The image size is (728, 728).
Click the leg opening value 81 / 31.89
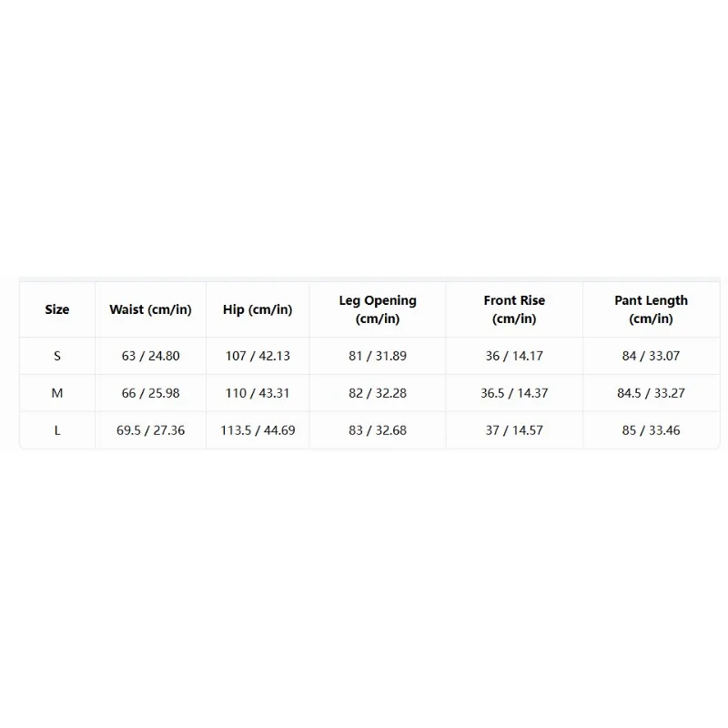[x=378, y=356]
